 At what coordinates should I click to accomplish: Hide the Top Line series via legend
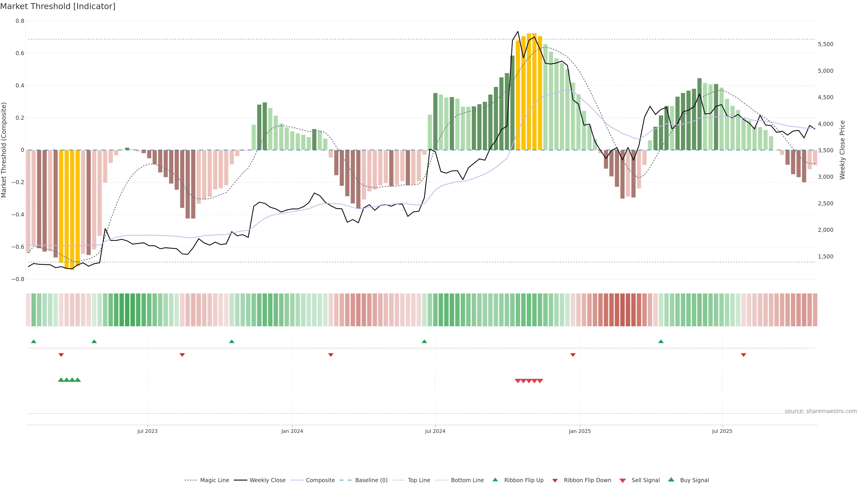419,480
